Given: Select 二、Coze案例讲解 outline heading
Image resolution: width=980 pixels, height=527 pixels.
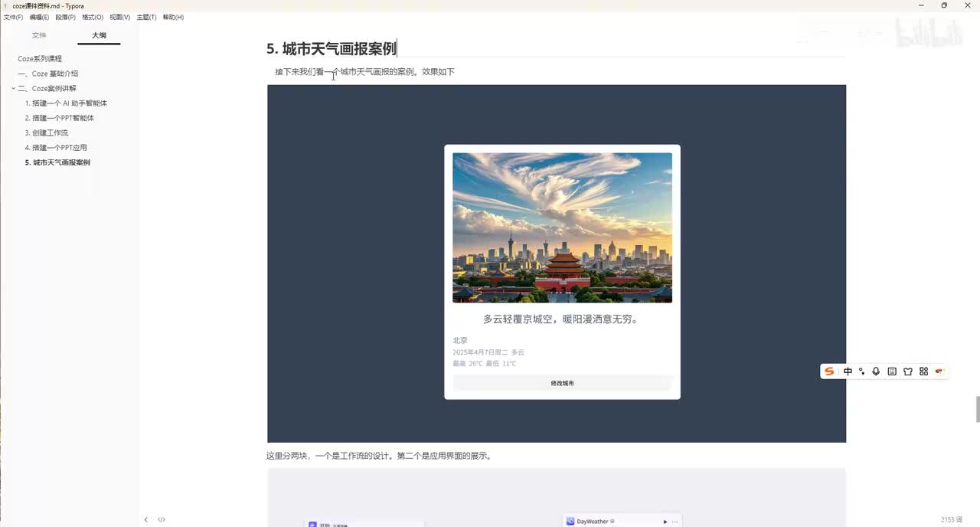Looking at the screenshot, I should [47, 89].
